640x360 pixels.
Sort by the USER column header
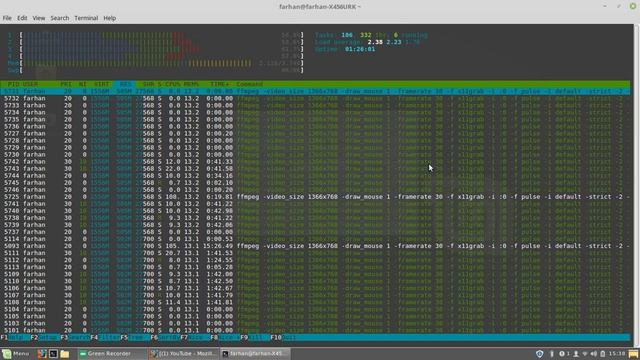click(x=31, y=84)
